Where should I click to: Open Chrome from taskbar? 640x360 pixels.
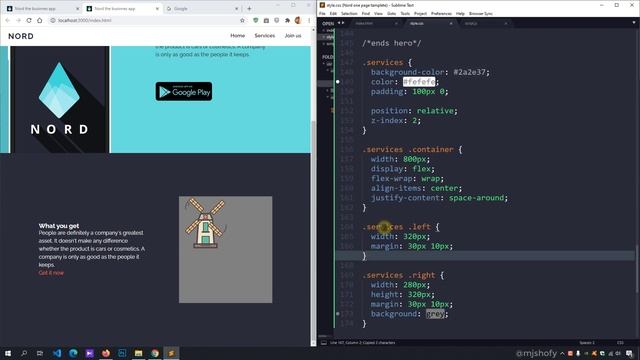[x=155, y=353]
